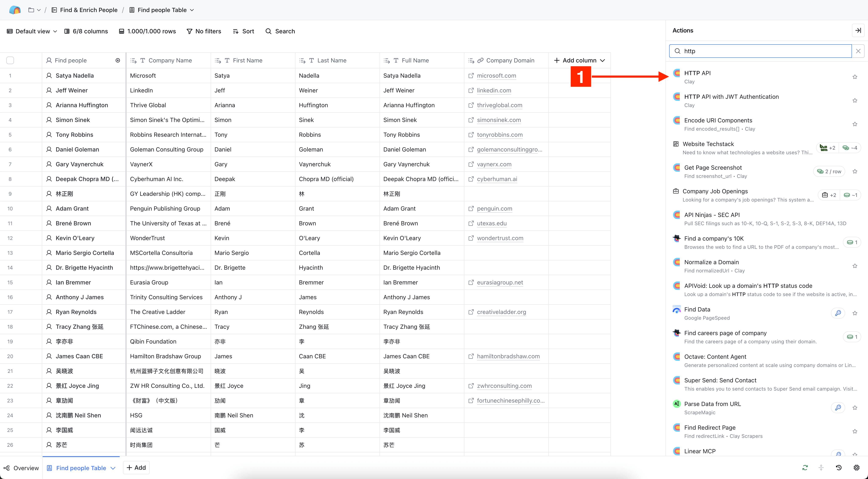868x479 pixels.
Task: Star the HTTP API with JWT Authentication
Action: click(x=855, y=100)
